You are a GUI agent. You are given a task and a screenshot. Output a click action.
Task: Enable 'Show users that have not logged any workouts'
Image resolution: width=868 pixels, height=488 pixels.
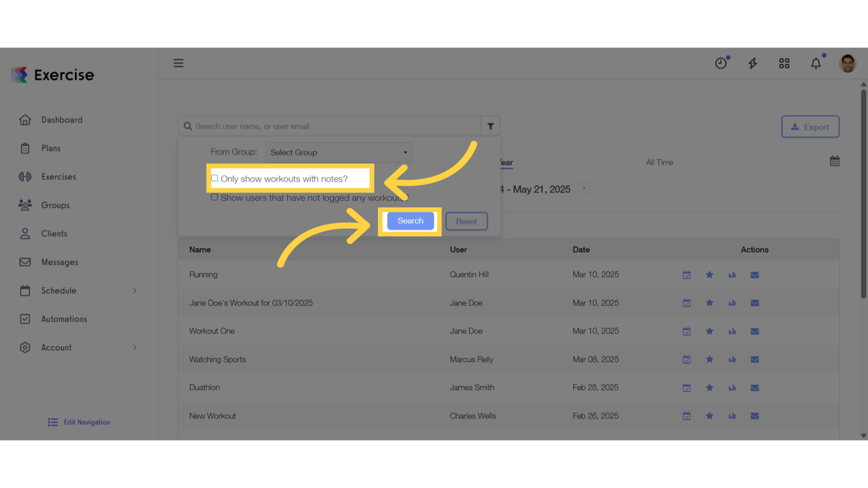pyautogui.click(x=214, y=197)
